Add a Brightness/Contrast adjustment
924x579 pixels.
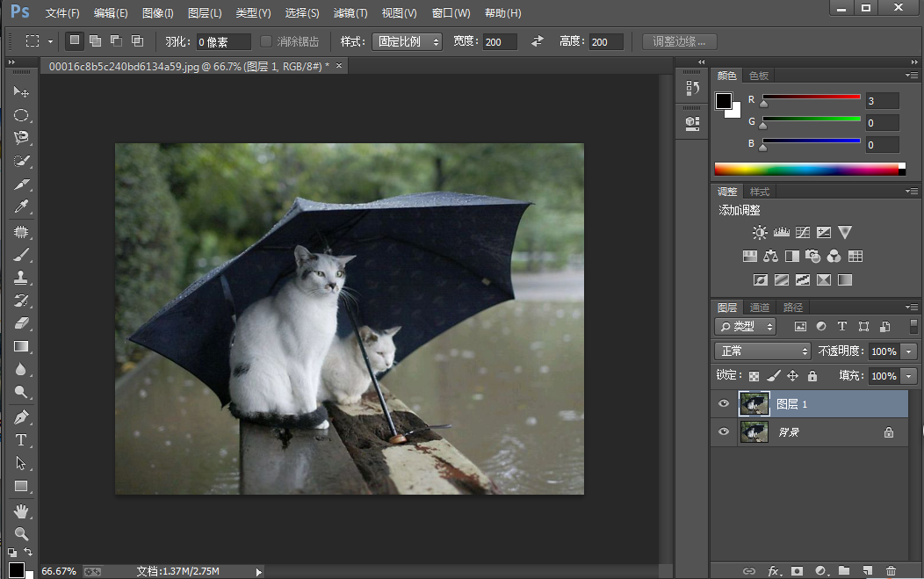[x=760, y=233]
